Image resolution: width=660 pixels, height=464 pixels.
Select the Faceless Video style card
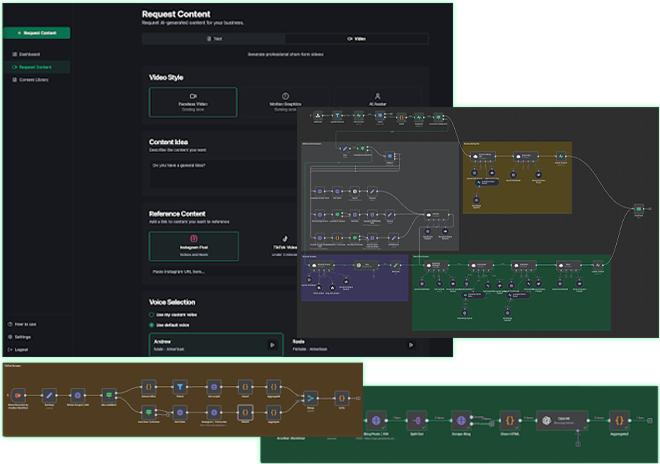pos(193,102)
